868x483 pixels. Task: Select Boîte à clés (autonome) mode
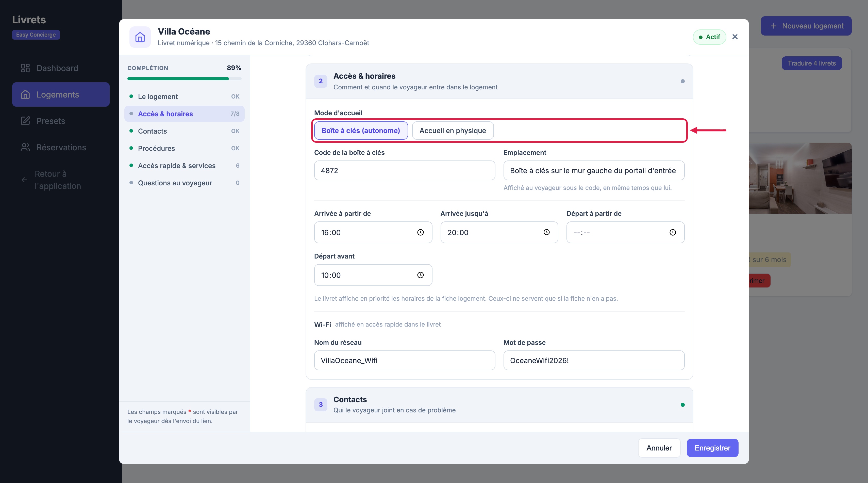361,131
